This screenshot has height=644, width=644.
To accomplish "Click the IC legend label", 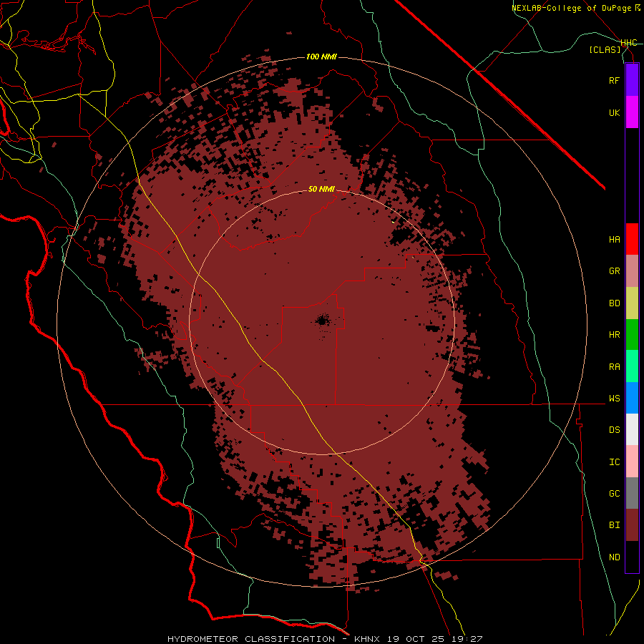I will click(x=614, y=462).
